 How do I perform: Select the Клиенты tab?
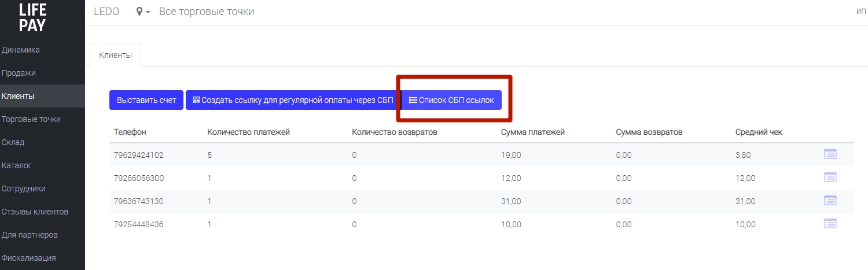click(116, 56)
